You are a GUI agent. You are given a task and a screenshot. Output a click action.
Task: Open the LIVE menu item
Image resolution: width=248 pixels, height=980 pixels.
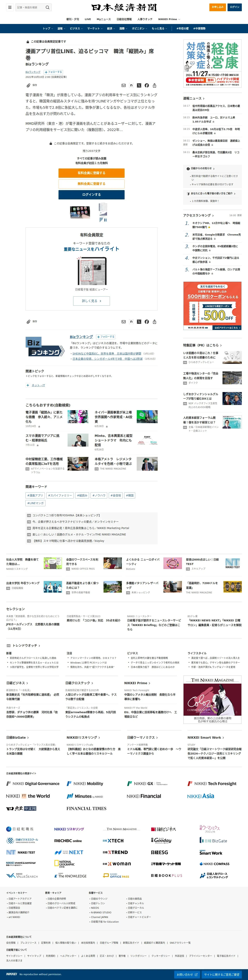pos(88,19)
